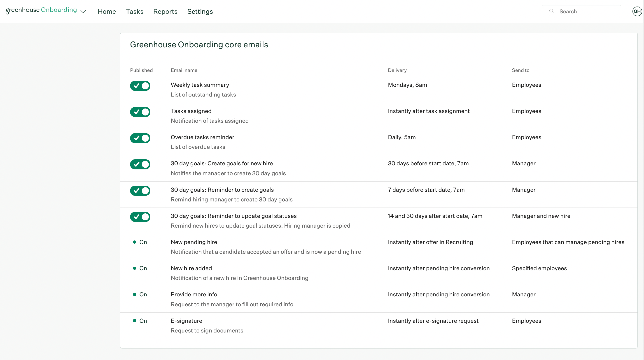Viewport: 644px width, 360px height.
Task: Click 7 days before start date, 7am
Action: (426, 190)
